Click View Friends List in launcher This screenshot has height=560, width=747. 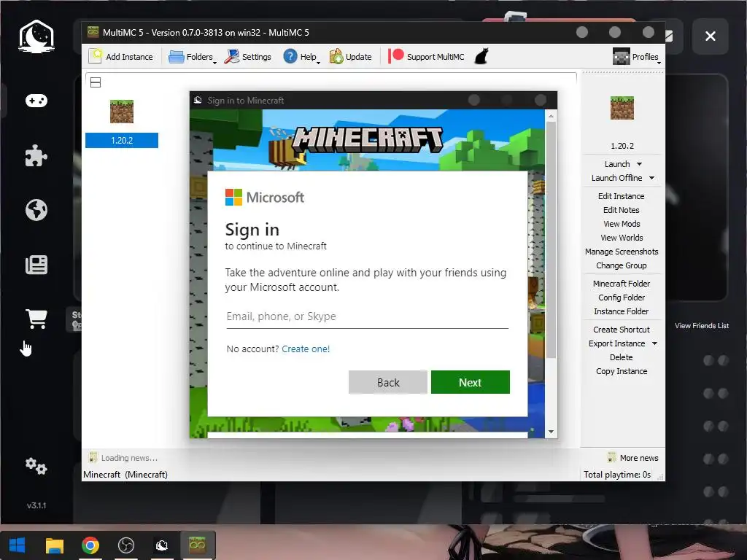701,326
